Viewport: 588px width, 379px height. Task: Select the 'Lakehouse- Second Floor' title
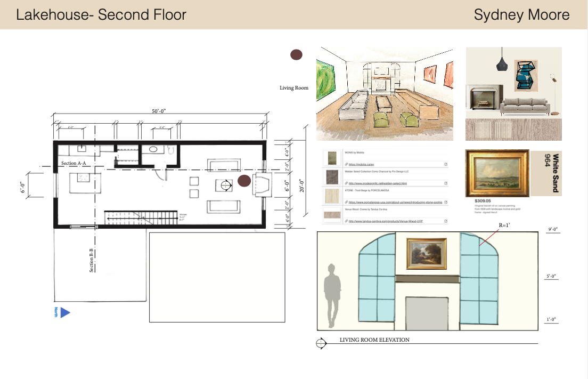[101, 14]
